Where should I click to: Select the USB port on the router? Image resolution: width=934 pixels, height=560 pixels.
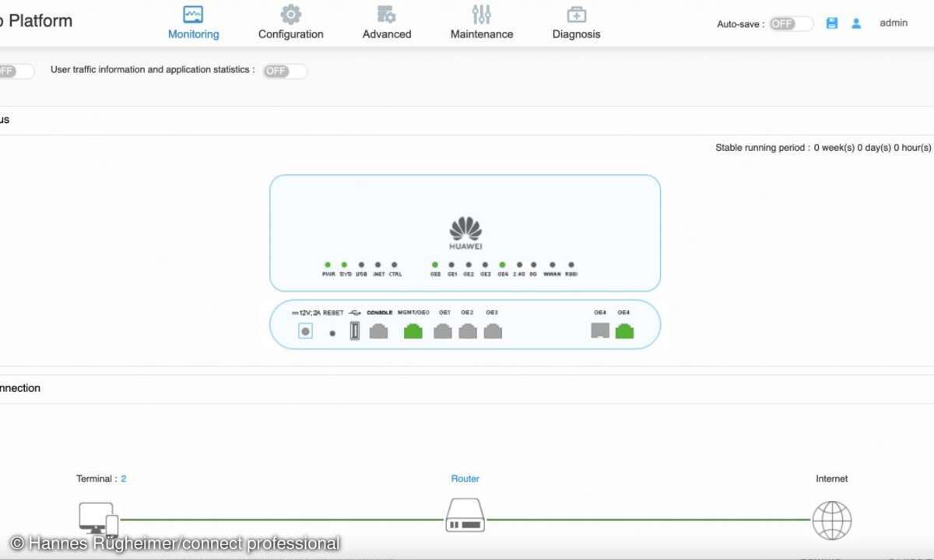[x=355, y=331]
